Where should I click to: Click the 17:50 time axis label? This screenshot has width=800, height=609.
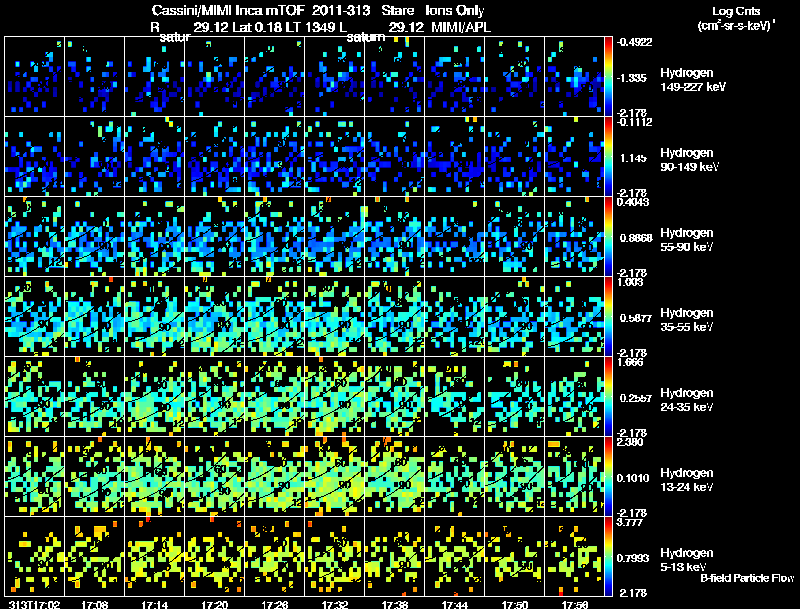tap(515, 604)
